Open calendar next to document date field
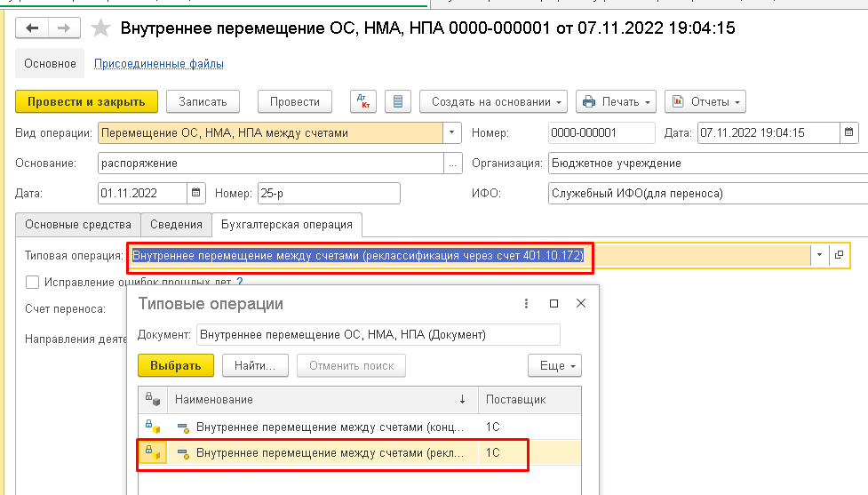The image size is (868, 495). point(849,133)
